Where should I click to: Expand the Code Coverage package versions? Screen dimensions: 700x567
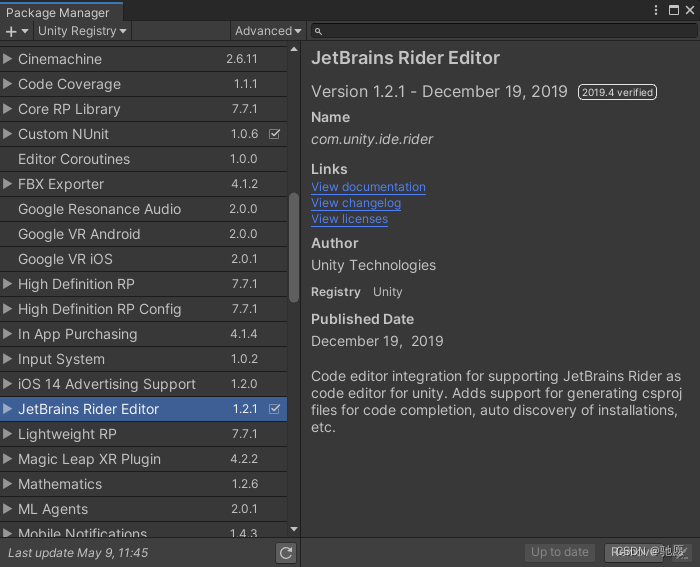pyautogui.click(x=7, y=83)
